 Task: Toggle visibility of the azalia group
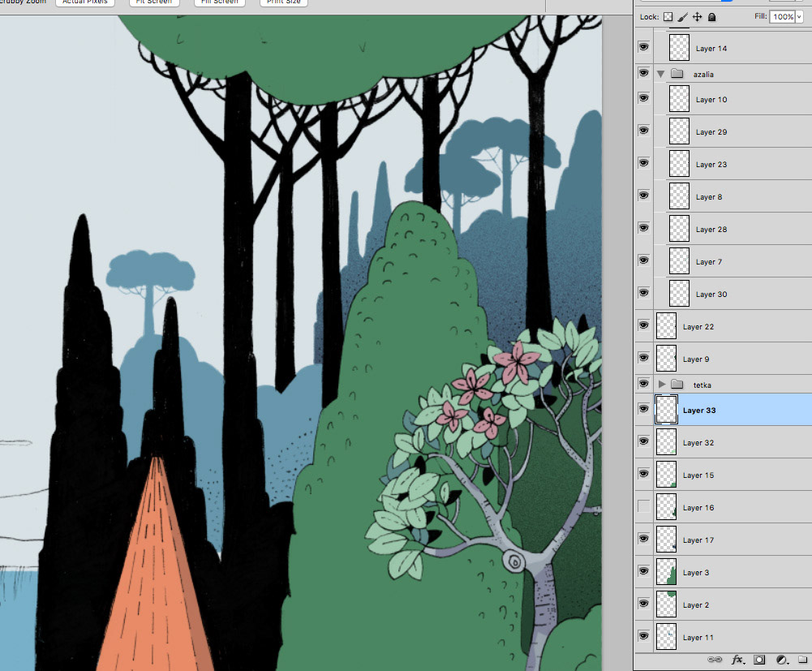pyautogui.click(x=644, y=73)
